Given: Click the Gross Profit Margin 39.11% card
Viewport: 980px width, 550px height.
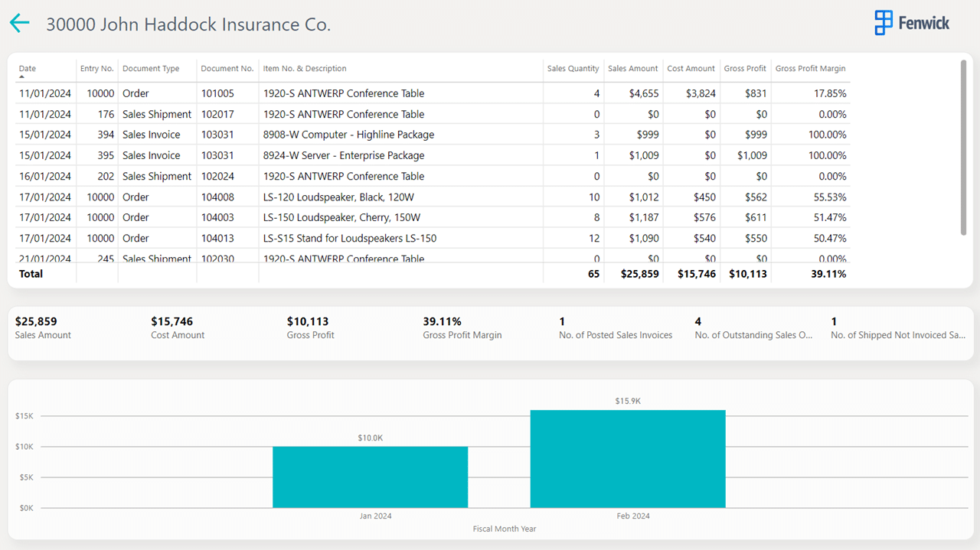Looking at the screenshot, I should pos(462,327).
